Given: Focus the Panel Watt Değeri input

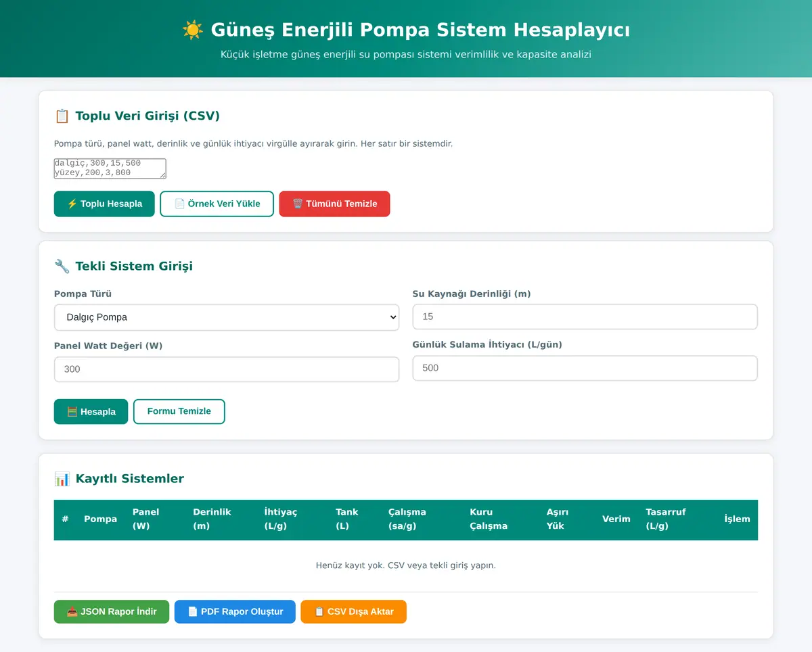Looking at the screenshot, I should tap(227, 369).
